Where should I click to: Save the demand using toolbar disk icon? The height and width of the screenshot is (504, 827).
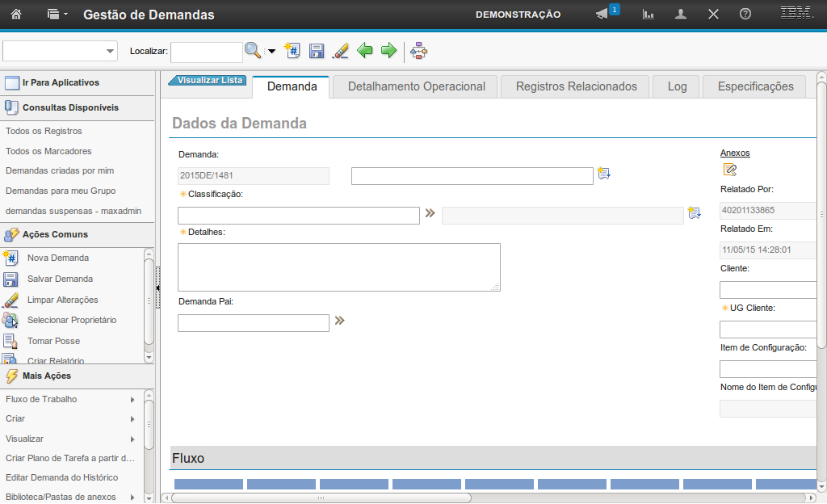point(317,51)
